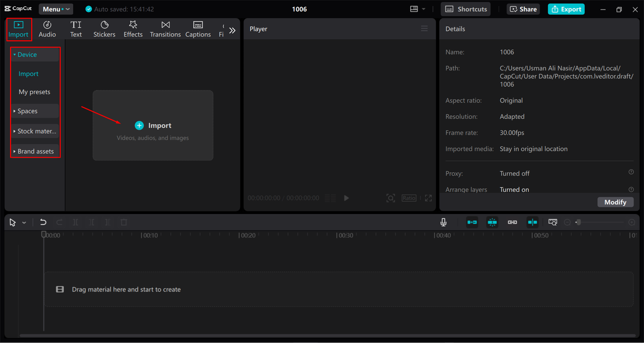644x343 pixels.
Task: Click the undo arrow in timeline toolbar
Action: 43,222
